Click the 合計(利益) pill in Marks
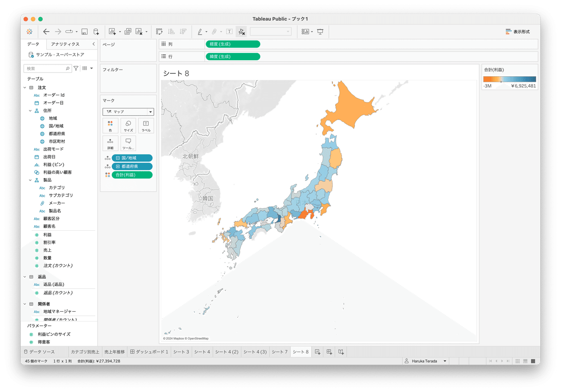The height and width of the screenshot is (392, 561). coord(132,175)
